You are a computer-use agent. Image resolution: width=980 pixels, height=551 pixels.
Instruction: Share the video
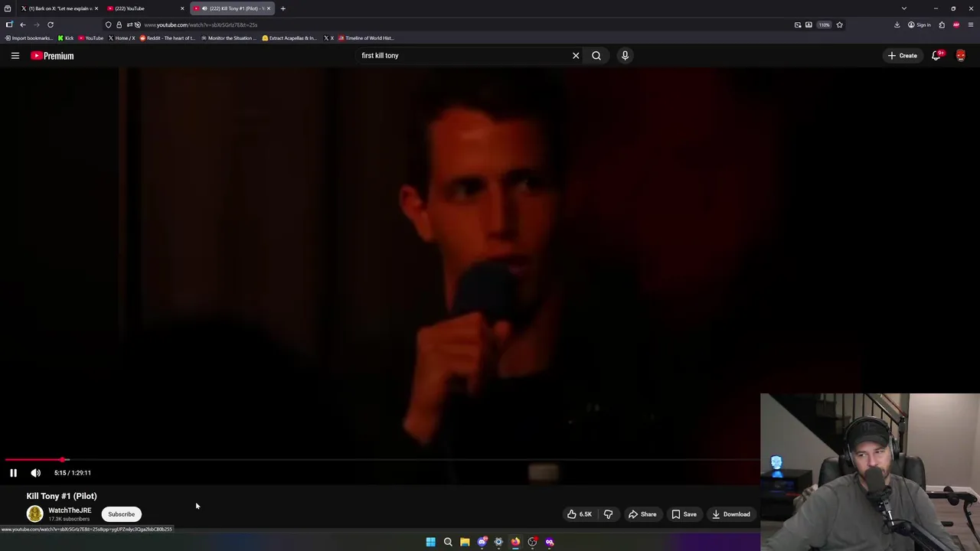pos(642,514)
